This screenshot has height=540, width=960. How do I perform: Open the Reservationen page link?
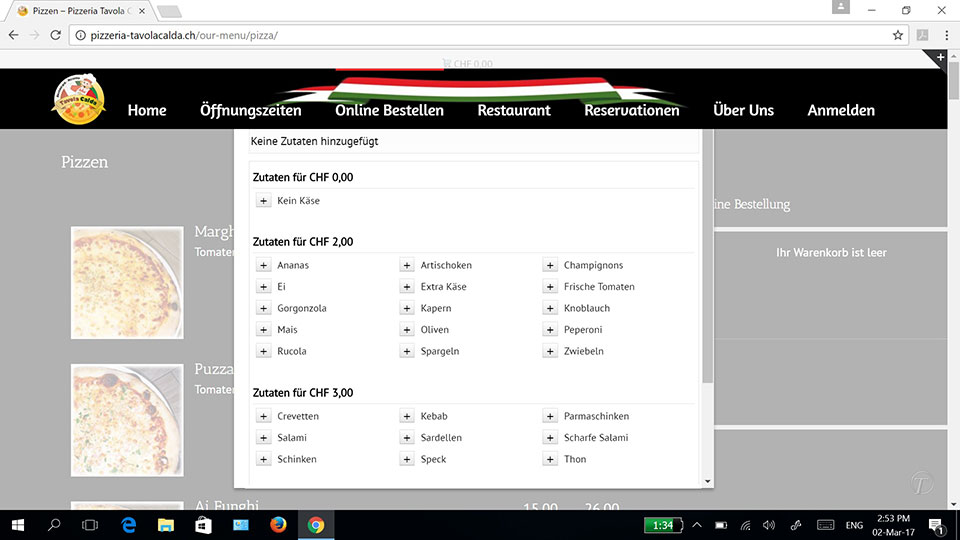coord(631,110)
